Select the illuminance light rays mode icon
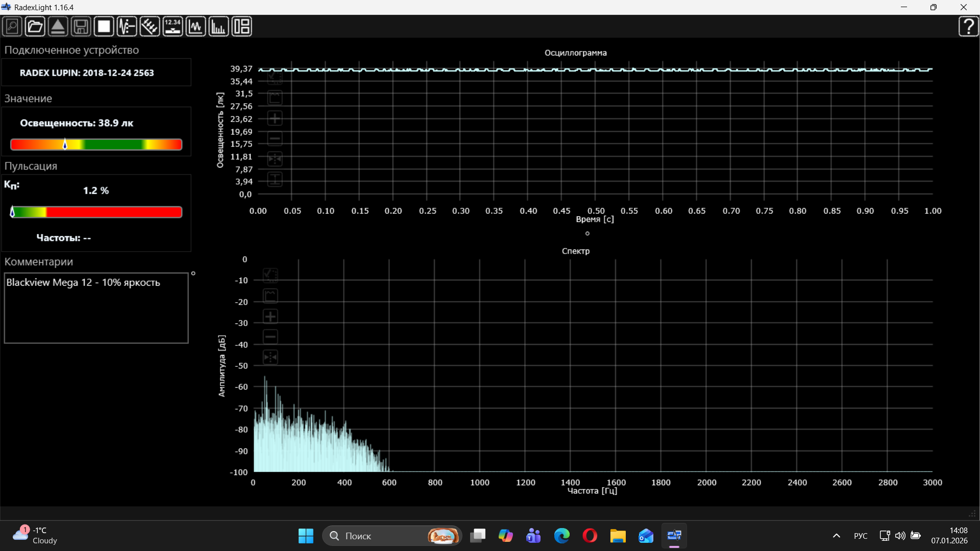This screenshot has height=551, width=980. click(150, 27)
